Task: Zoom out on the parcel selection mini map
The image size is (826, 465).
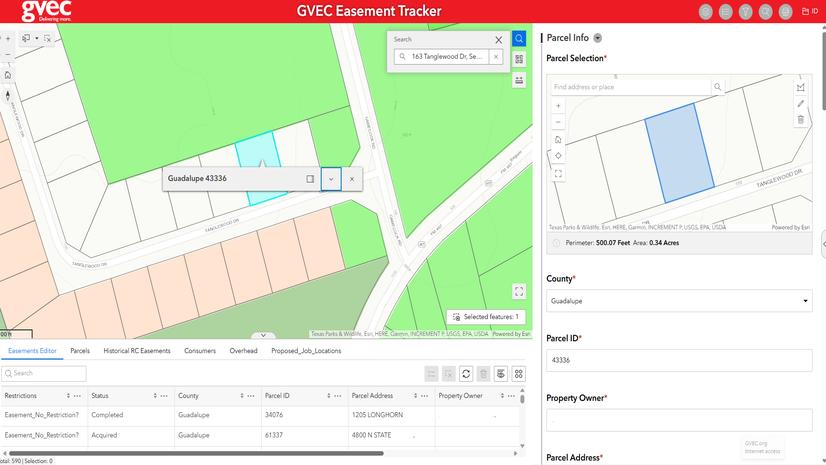Action: (x=558, y=122)
